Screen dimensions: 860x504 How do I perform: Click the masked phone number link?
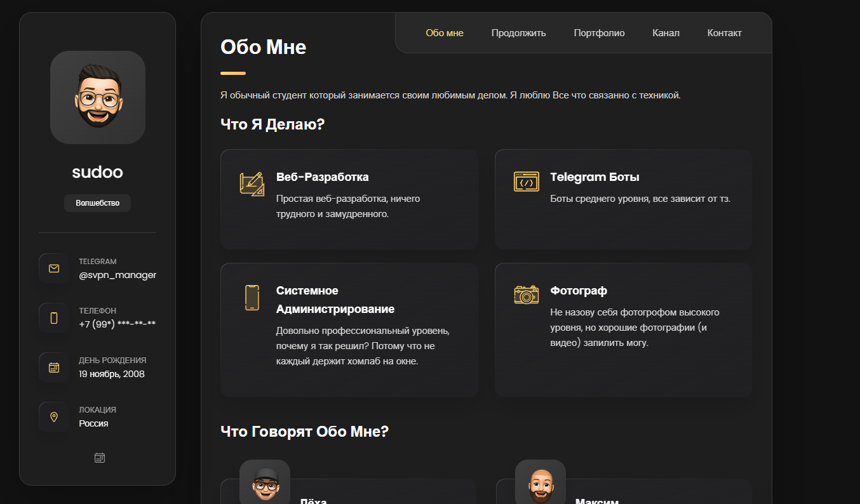tap(117, 324)
